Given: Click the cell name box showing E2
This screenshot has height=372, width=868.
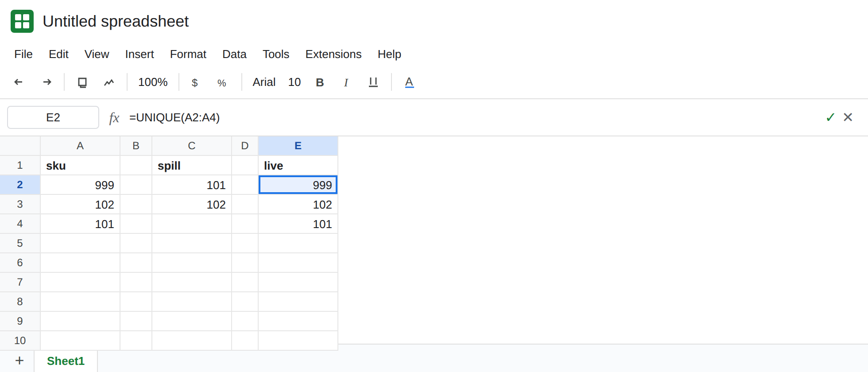Looking at the screenshot, I should click(x=53, y=117).
